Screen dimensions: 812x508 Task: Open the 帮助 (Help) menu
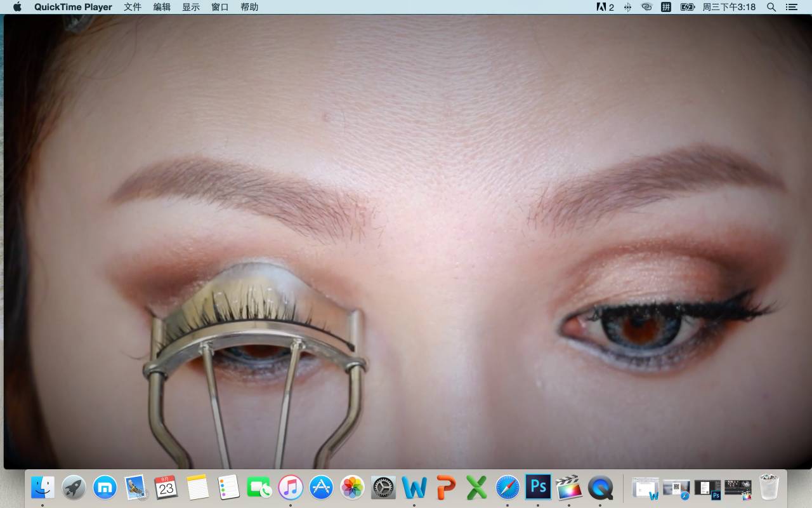click(249, 7)
